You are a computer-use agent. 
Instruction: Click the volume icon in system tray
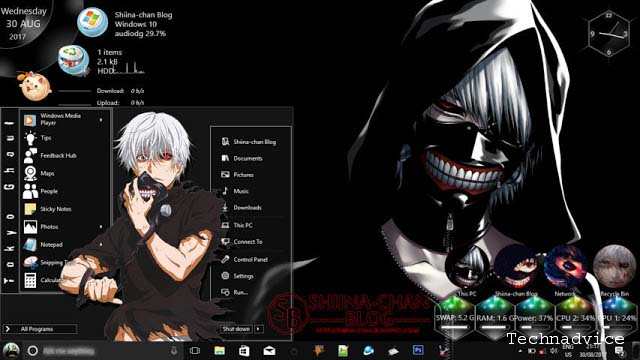click(x=554, y=351)
